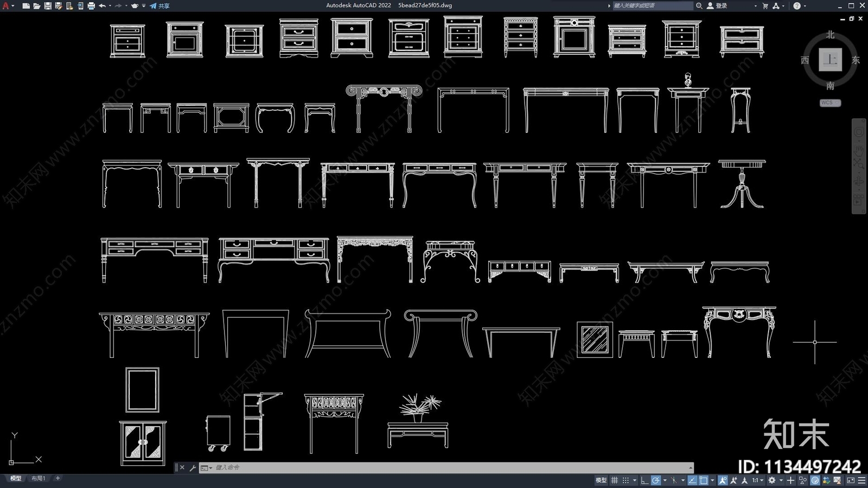This screenshot has width=868, height=488.
Task: Expand the undo history dropdown arrow
Action: click(110, 5)
